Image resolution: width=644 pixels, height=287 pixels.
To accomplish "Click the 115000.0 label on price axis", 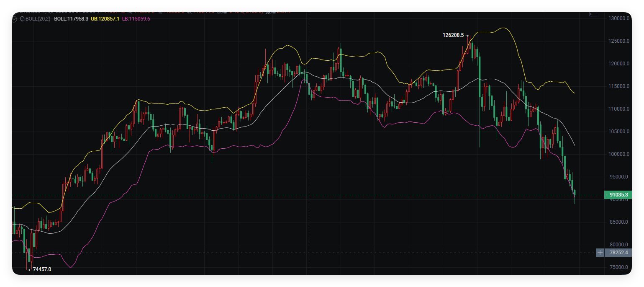I will (619, 86).
